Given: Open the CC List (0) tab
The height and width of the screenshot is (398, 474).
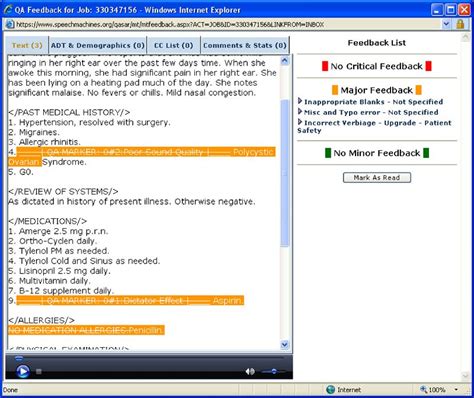Looking at the screenshot, I should click(173, 45).
